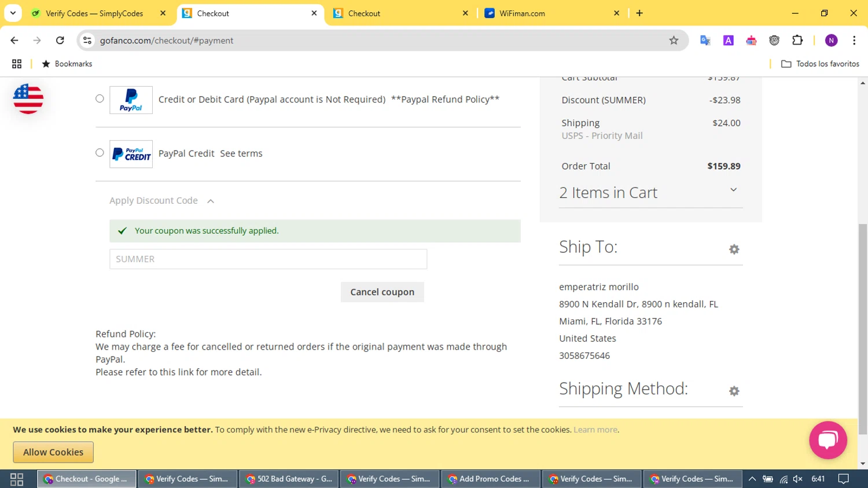Close the WiFiman.com tab
The width and height of the screenshot is (868, 488).
tap(616, 13)
